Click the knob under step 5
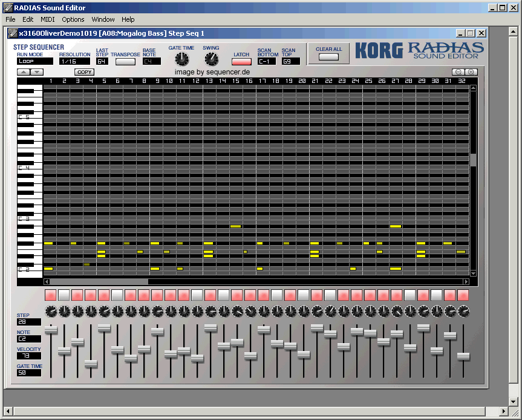The height and width of the screenshot is (420, 522). (x=104, y=312)
